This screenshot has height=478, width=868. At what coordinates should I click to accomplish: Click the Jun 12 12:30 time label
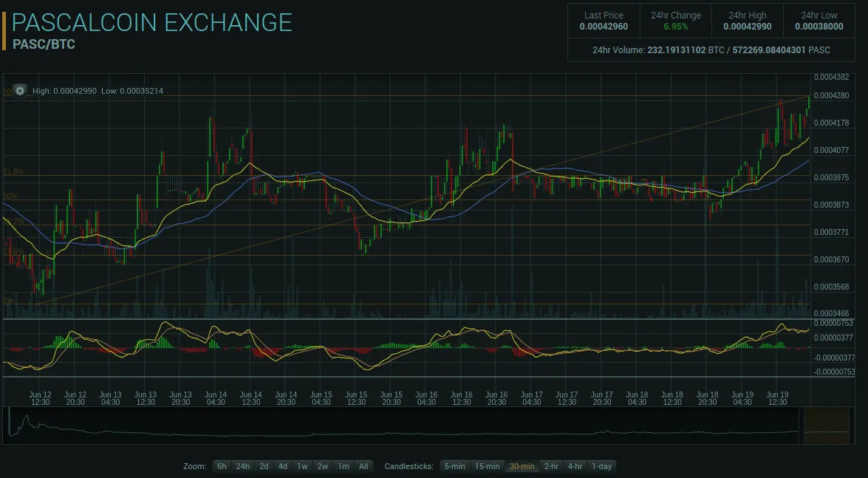[x=40, y=398]
